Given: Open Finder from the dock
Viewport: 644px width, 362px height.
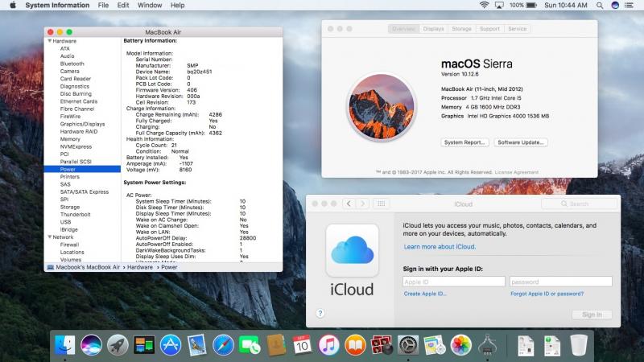Looking at the screenshot, I should tap(65, 345).
